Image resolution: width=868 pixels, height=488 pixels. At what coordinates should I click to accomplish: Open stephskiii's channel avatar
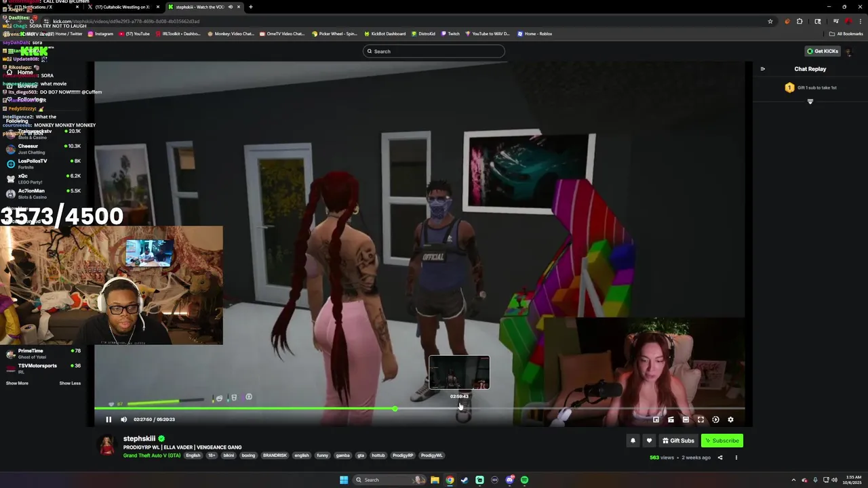[x=107, y=445]
